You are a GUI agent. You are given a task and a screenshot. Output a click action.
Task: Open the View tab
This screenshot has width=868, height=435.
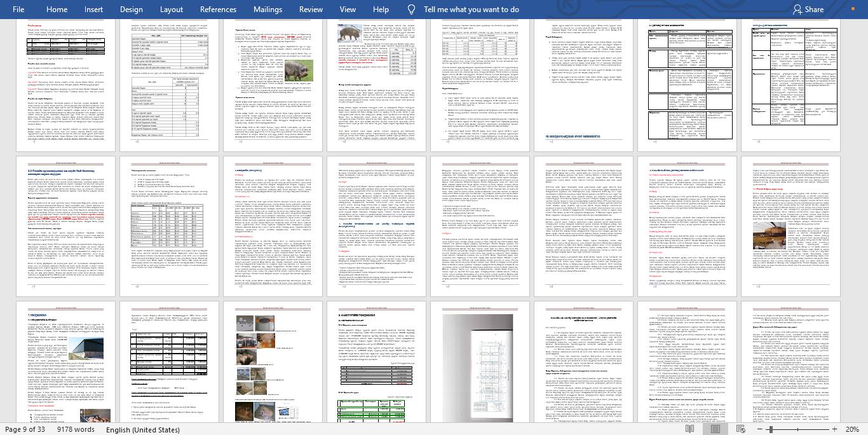pos(348,10)
